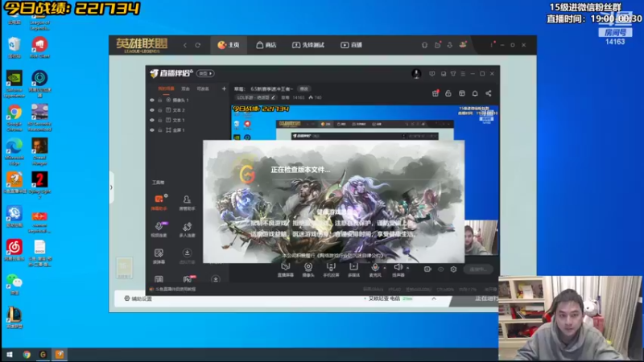The image size is (644, 362).
Task: Open the 多人连麦 tool
Action: (x=187, y=229)
